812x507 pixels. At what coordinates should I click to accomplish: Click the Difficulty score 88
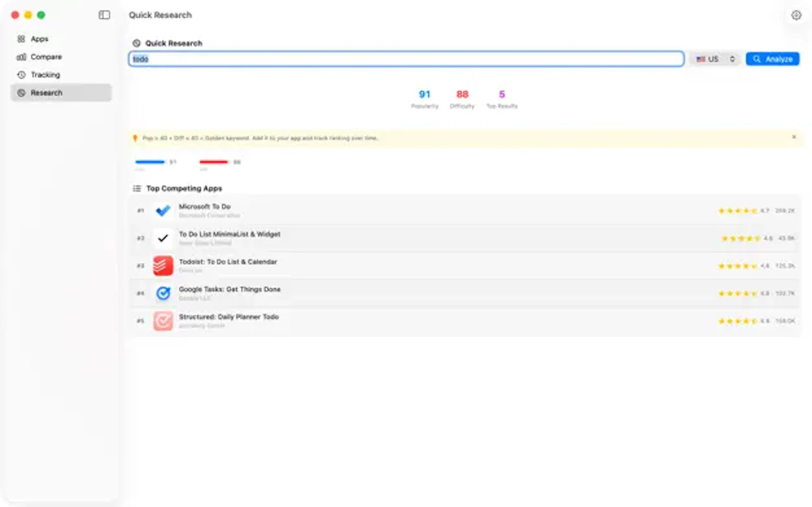click(462, 94)
